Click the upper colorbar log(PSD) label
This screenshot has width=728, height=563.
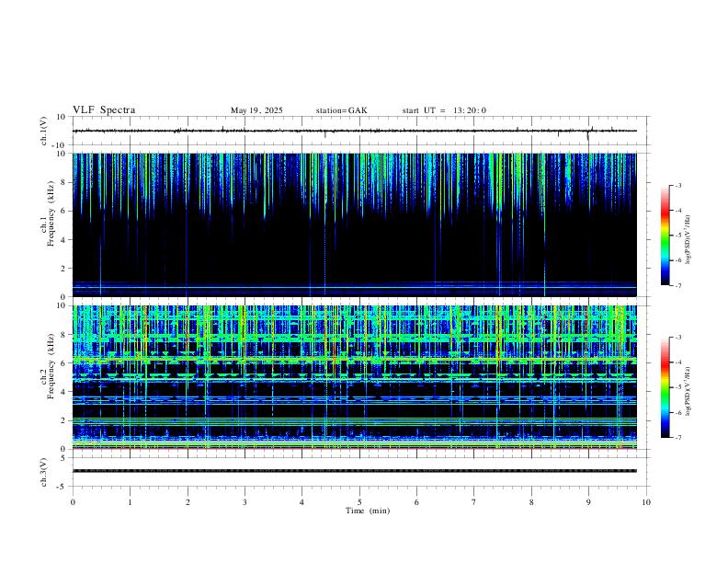688,240
